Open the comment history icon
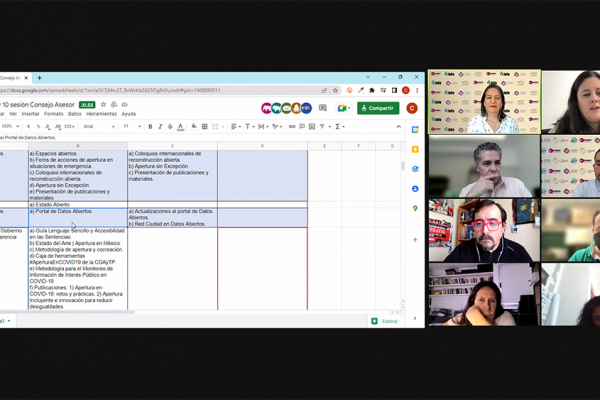The image size is (600, 400). 323,108
